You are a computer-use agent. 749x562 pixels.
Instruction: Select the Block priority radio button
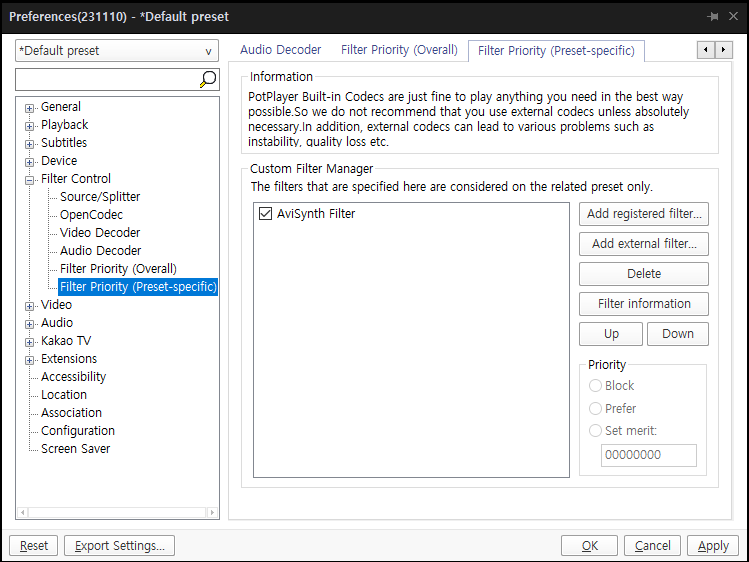pyautogui.click(x=595, y=385)
